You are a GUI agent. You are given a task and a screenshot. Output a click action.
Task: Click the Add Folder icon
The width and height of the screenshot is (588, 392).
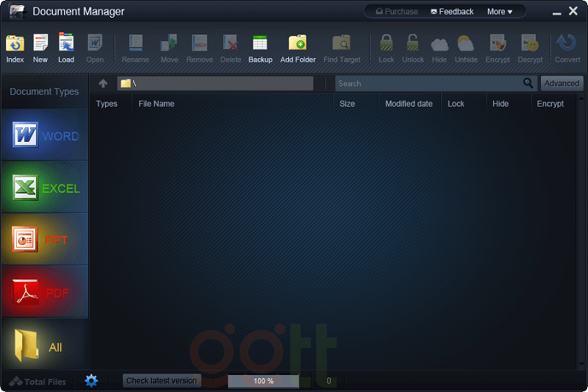298,47
